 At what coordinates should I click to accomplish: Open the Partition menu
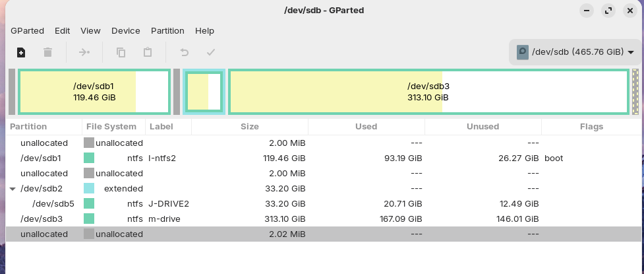tap(167, 30)
